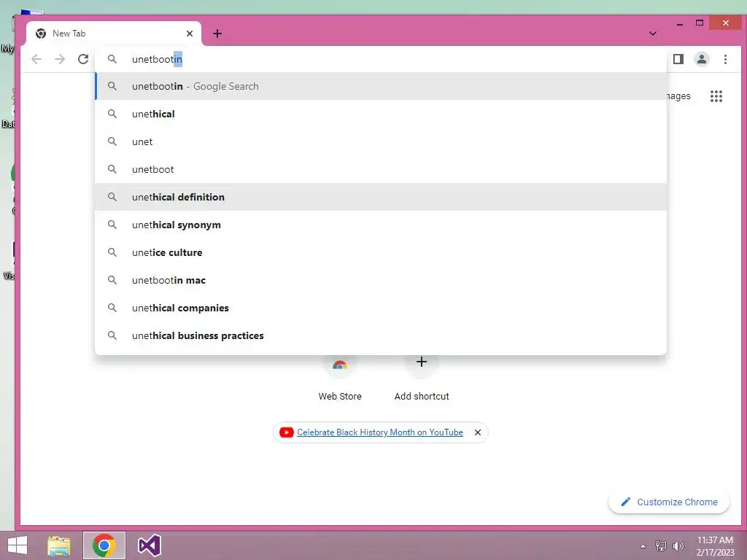Launch Visual Studio from taskbar
This screenshot has height=560, width=747.
(x=149, y=545)
